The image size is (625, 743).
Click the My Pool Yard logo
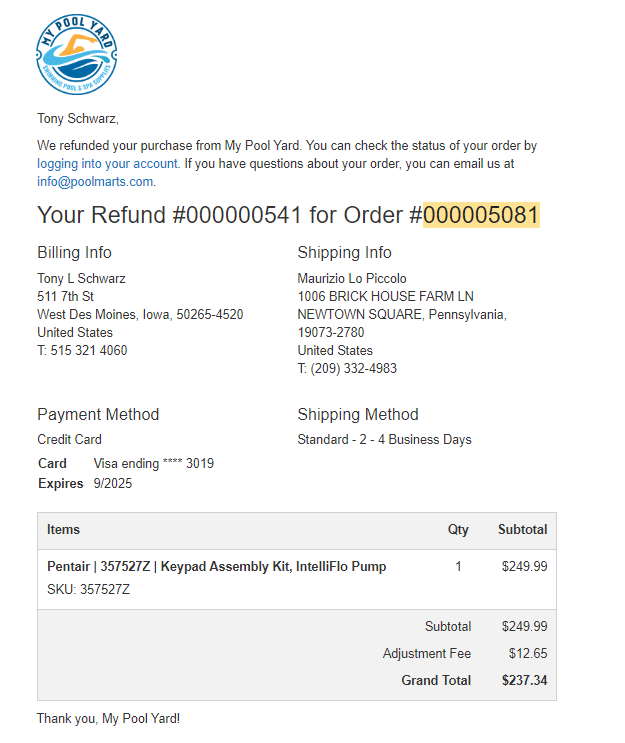(76, 54)
